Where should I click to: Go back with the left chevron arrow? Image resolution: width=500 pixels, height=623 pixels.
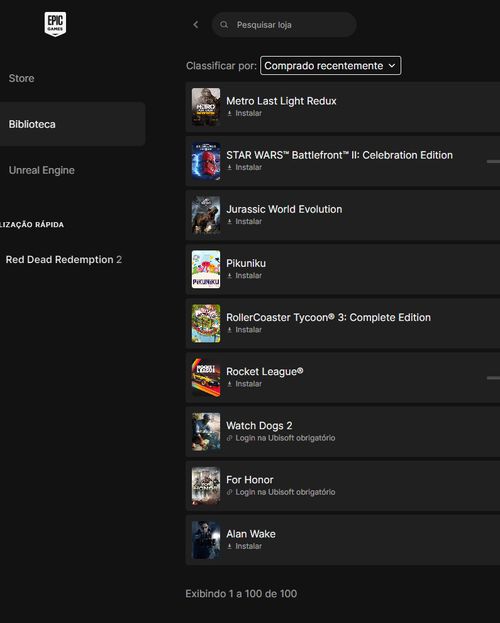coord(196,25)
